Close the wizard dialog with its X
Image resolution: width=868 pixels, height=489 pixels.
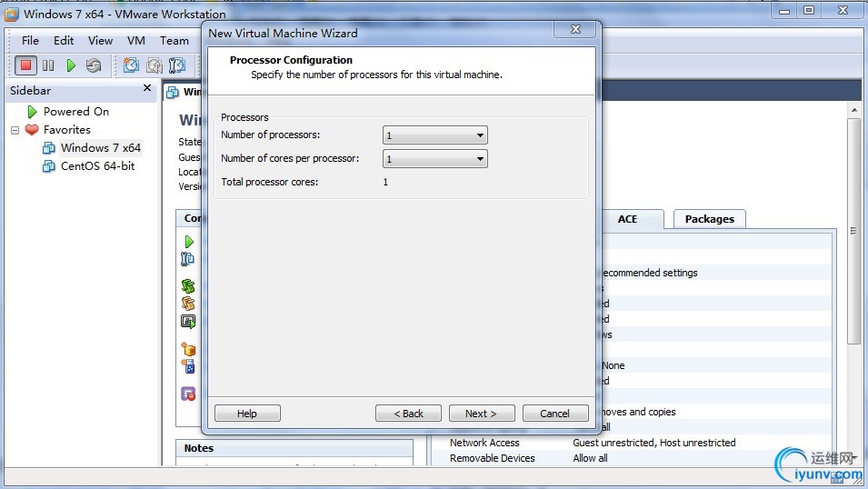pyautogui.click(x=575, y=29)
